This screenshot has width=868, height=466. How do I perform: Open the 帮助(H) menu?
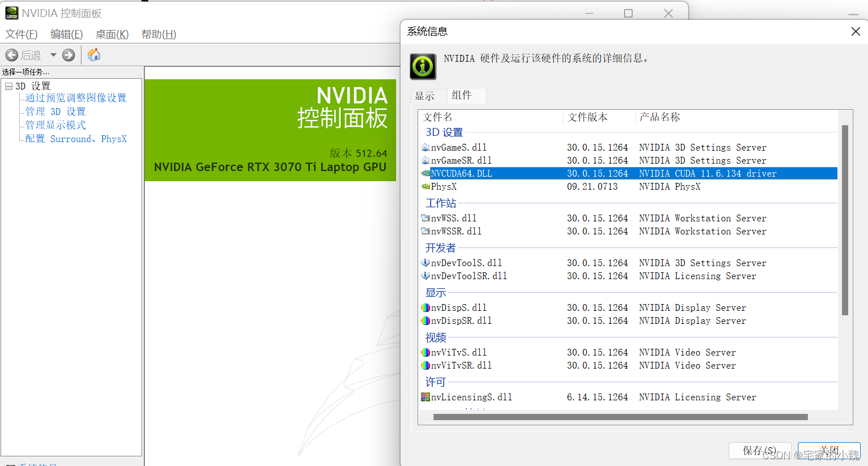[159, 35]
